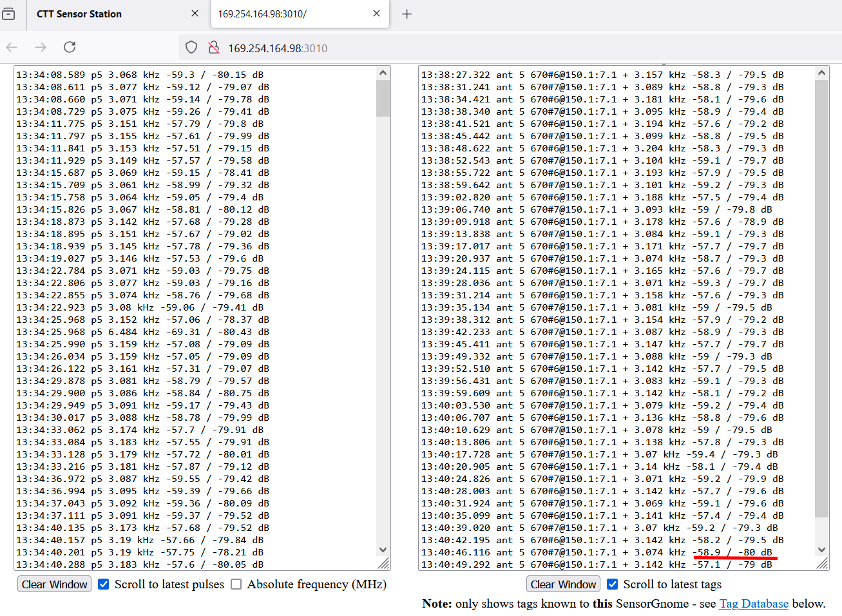Image resolution: width=842 pixels, height=616 pixels.
Task: Select the 169.254.164.98:3010 tab
Action: (290, 14)
